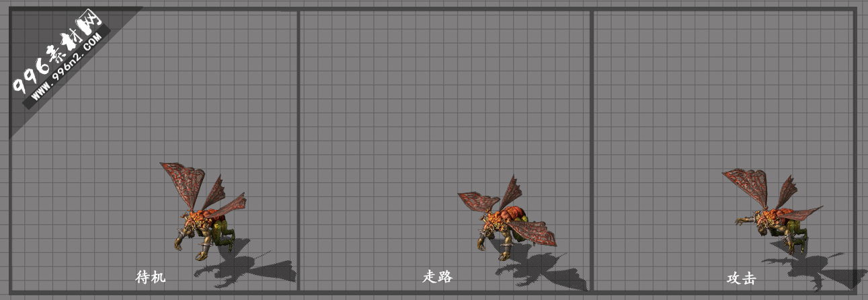Select the walking pose winged creature sprite
The height and width of the screenshot is (300, 868).
pyautogui.click(x=507, y=218)
